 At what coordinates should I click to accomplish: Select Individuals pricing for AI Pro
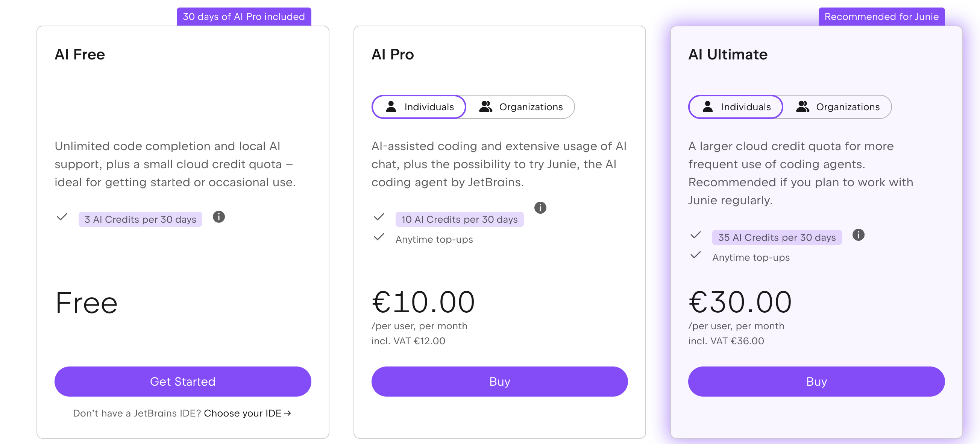419,107
